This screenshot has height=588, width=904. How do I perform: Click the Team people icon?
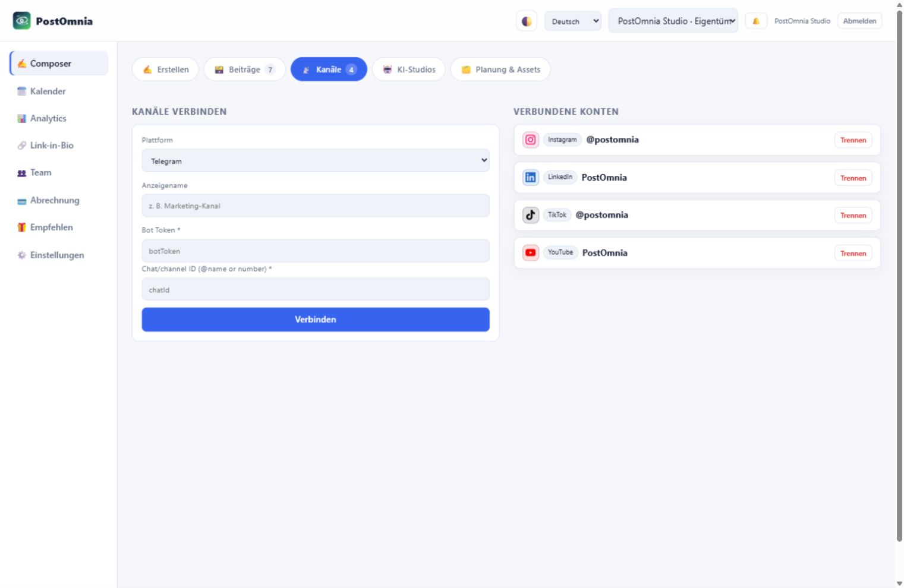(x=22, y=173)
